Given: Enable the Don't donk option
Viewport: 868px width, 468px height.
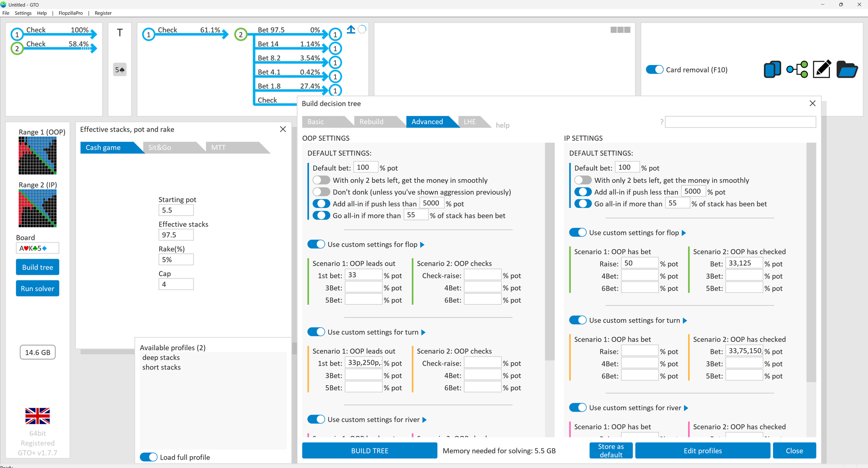Looking at the screenshot, I should point(321,192).
